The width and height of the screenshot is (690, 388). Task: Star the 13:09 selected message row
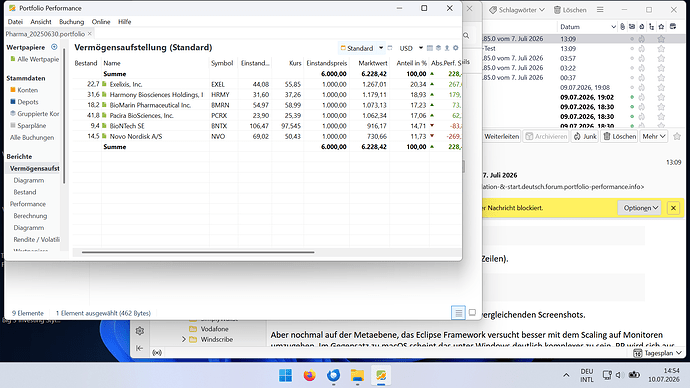(x=661, y=39)
